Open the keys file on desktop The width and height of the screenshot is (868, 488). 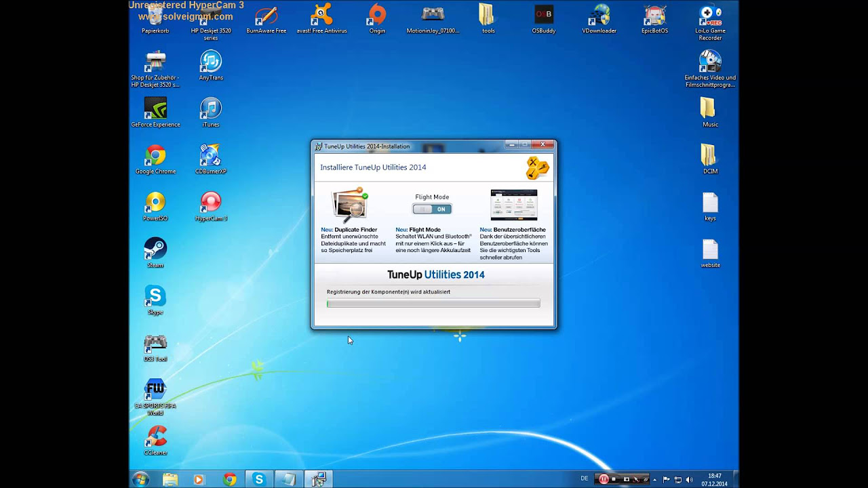coord(710,206)
